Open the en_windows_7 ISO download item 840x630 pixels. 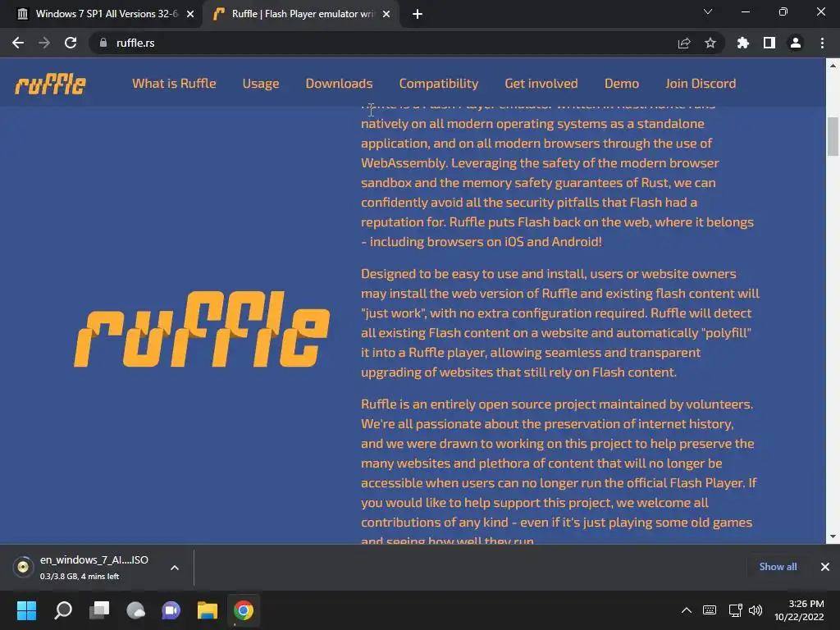[x=94, y=567]
